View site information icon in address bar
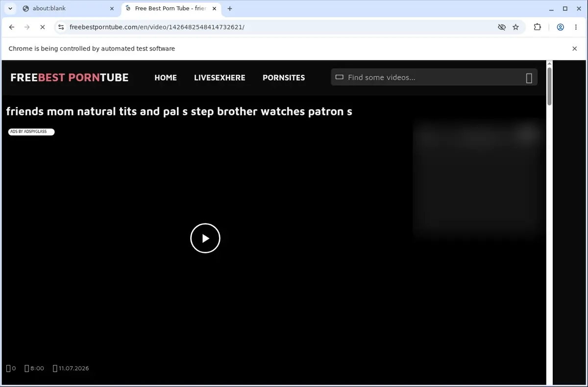 coord(61,27)
